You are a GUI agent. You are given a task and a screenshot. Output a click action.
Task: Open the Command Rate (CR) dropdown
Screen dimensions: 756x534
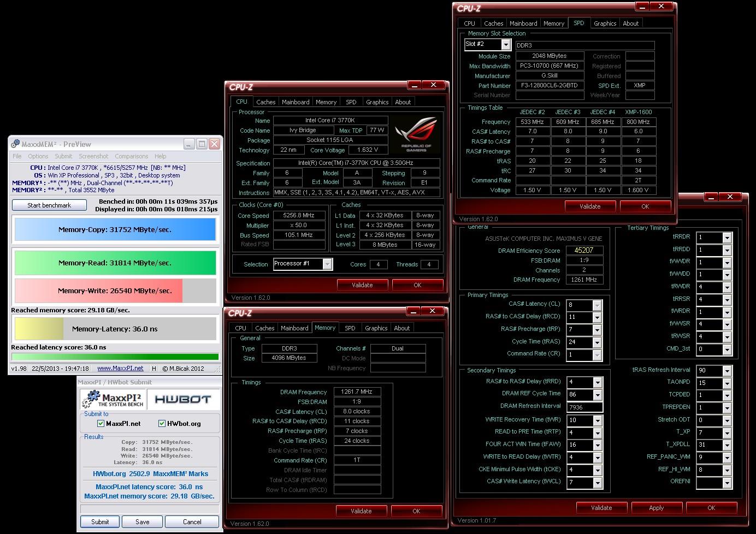(x=597, y=355)
